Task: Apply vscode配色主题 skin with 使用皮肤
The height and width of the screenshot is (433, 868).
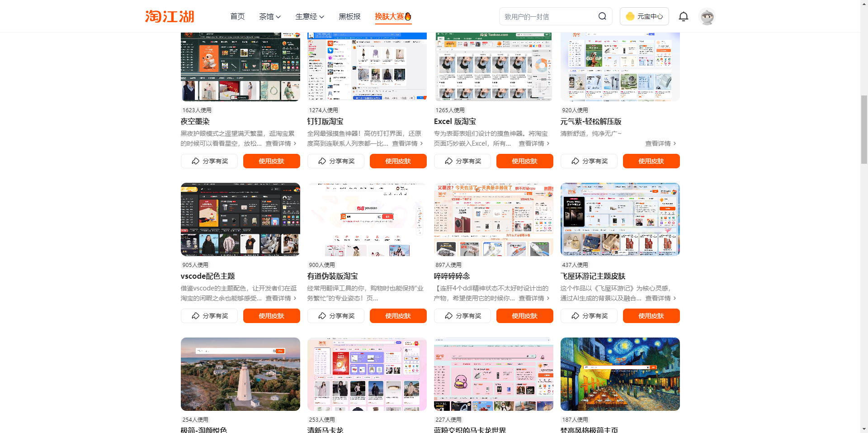Action: point(272,316)
